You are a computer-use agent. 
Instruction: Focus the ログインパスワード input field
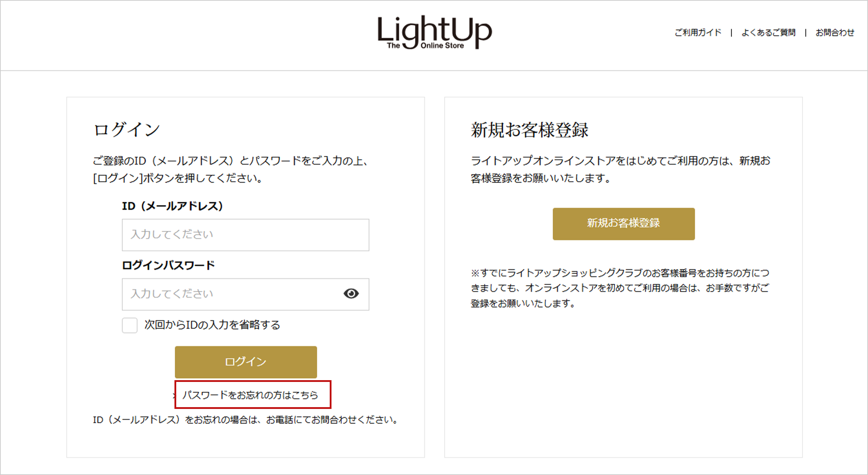[x=246, y=294]
